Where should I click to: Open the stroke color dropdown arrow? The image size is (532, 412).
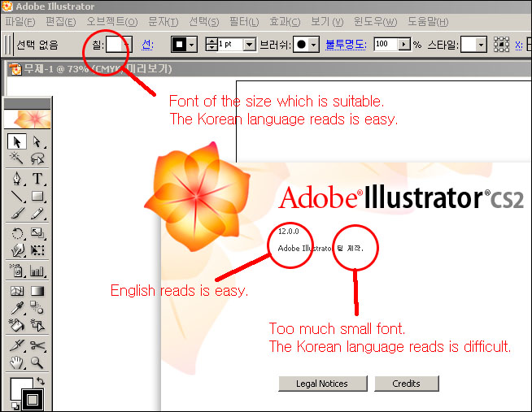click(192, 45)
